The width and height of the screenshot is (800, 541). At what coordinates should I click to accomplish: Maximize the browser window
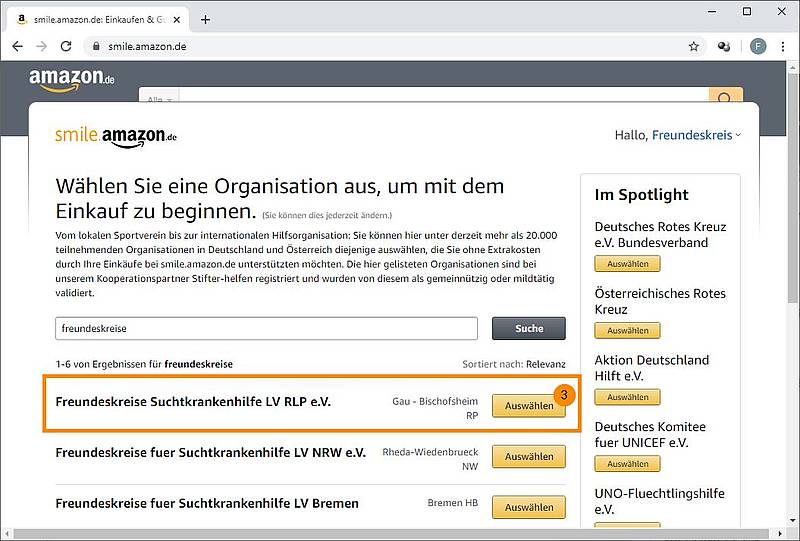[x=747, y=11]
